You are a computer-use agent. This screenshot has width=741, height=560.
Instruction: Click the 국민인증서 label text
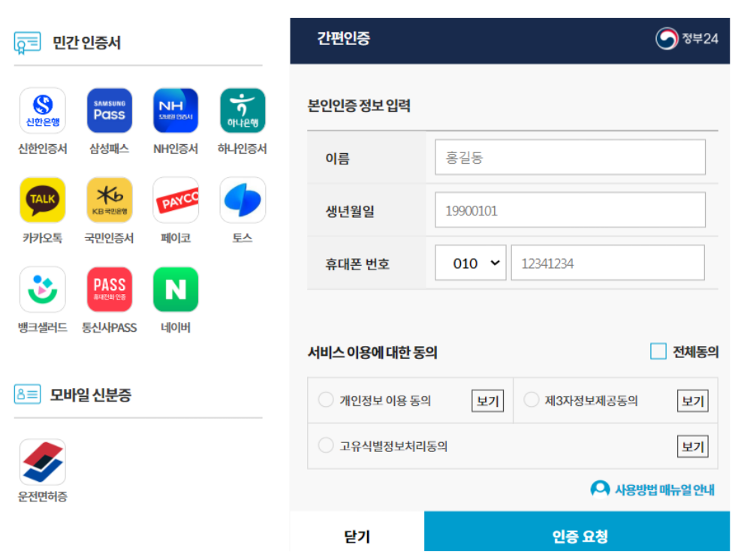click(x=109, y=238)
